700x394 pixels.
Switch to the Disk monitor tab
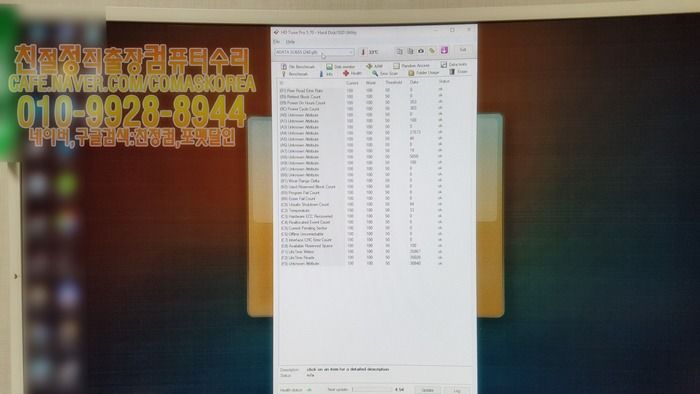pos(341,66)
